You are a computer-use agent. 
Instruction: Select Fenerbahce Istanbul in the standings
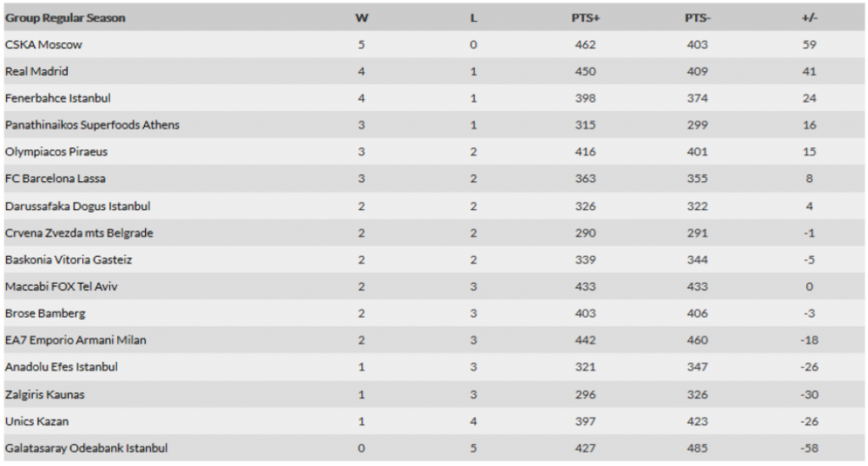(58, 98)
